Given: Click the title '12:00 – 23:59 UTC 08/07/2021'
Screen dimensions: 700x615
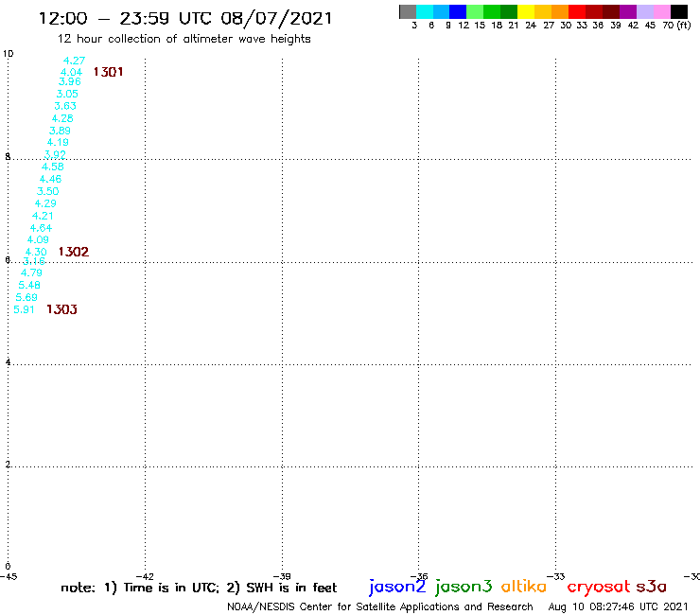Looking at the screenshot, I should point(185,19).
